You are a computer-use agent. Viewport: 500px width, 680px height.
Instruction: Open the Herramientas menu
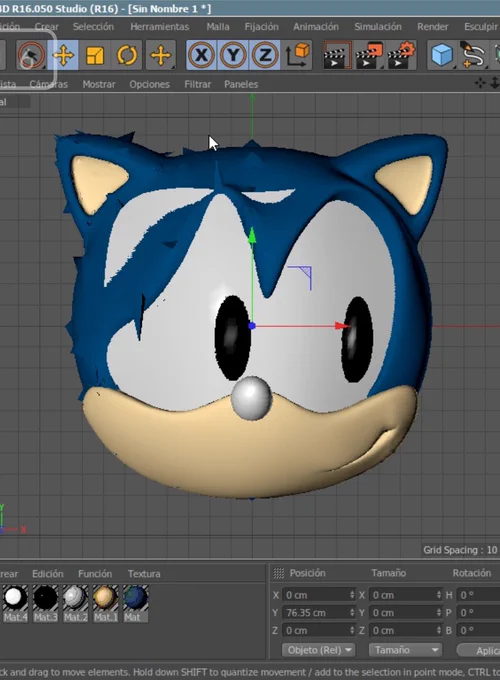click(160, 26)
